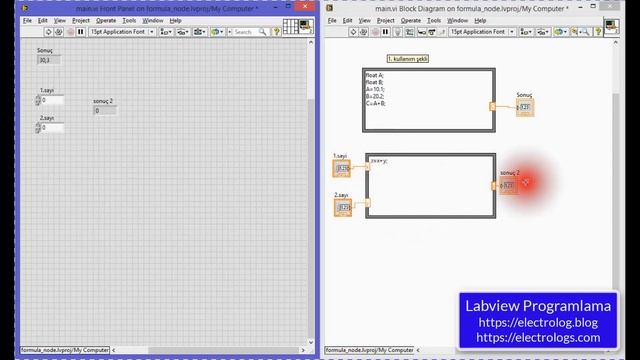Show Context Help in Block Diagram toolbar
Screen dimensions: 640x360
[x=598, y=32]
